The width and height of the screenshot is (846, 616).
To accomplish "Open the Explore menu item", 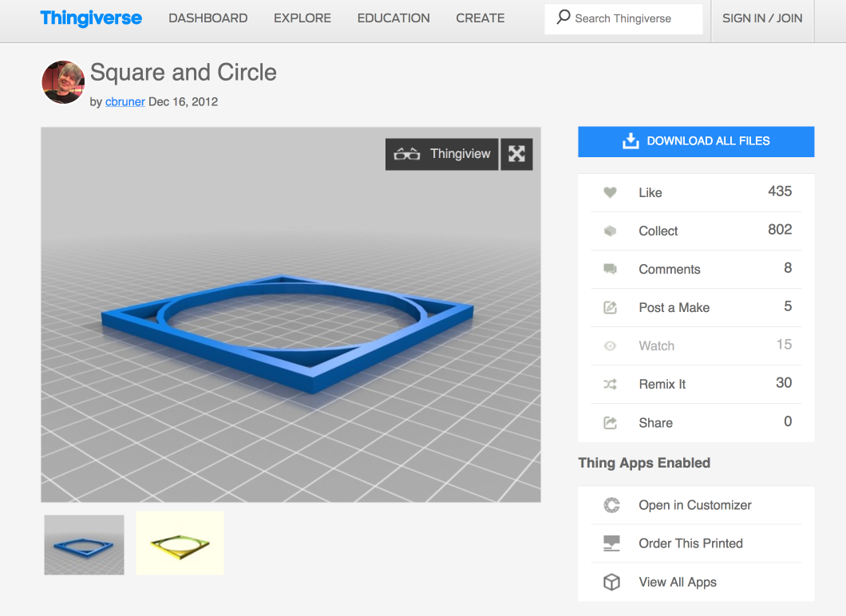I will pyautogui.click(x=302, y=18).
